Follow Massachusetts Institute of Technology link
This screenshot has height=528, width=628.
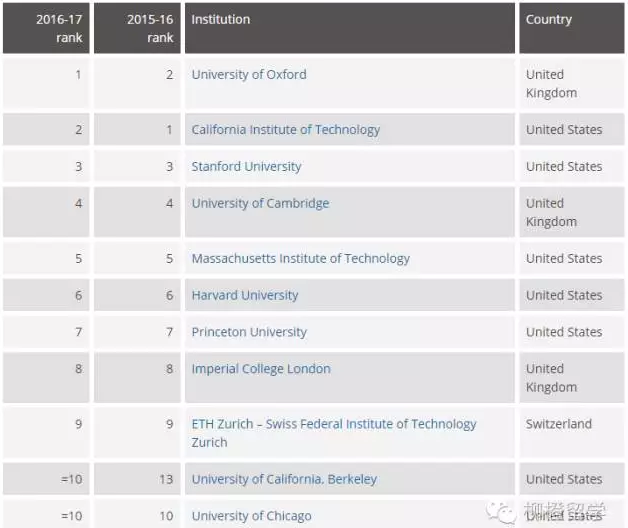pyautogui.click(x=300, y=259)
